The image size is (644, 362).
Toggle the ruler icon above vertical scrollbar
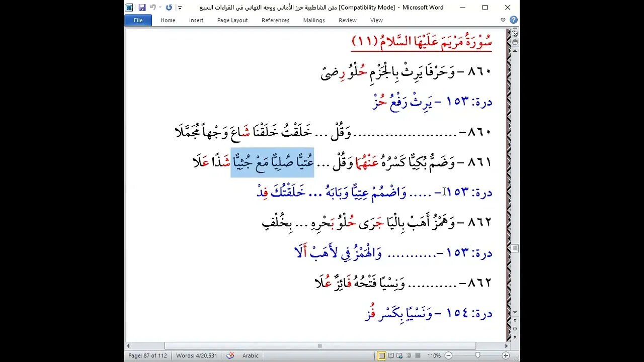click(x=515, y=33)
